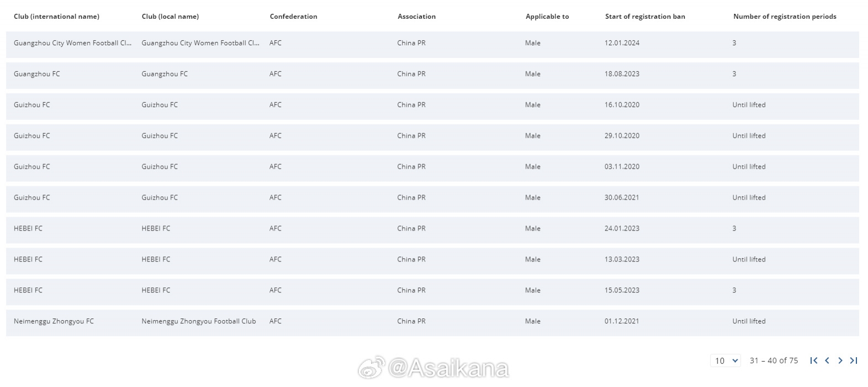
Task: Go to the previous page arrow
Action: pyautogui.click(x=827, y=360)
